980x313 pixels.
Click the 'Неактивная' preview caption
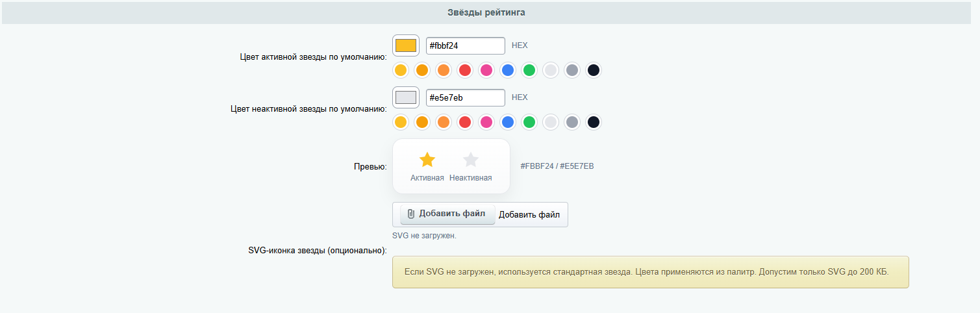[x=471, y=178]
